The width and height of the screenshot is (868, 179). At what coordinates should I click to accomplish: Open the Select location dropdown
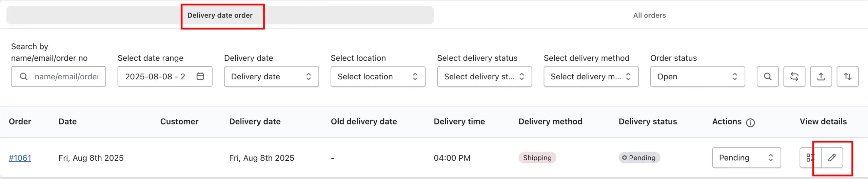coord(378,77)
